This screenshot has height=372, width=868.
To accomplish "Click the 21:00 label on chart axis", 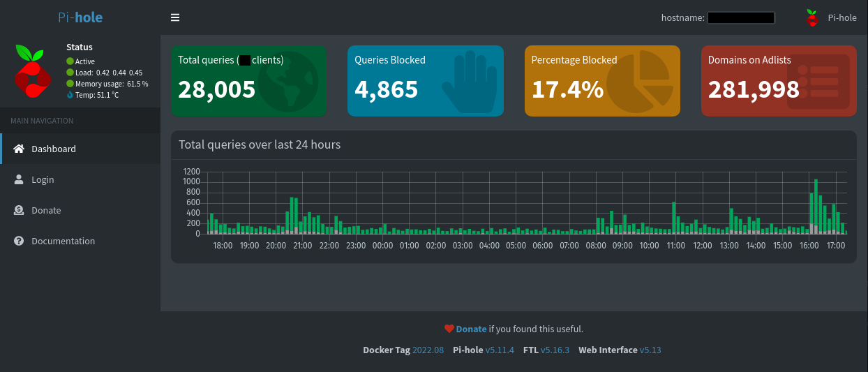I will [303, 246].
